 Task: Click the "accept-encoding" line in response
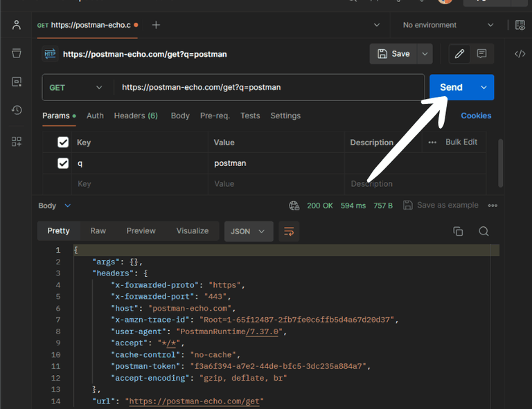click(199, 378)
